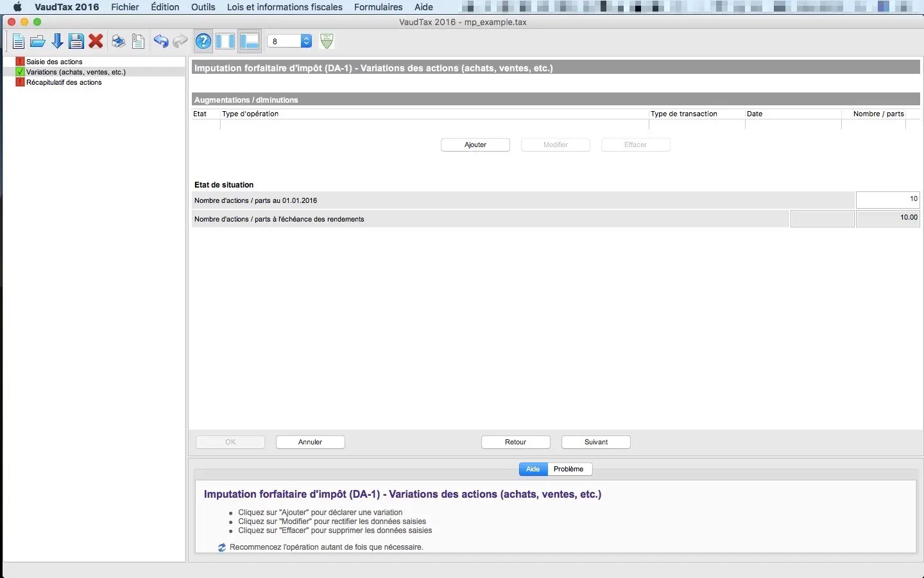The image size is (924, 578).
Task: Open the Fichier menu
Action: point(125,7)
